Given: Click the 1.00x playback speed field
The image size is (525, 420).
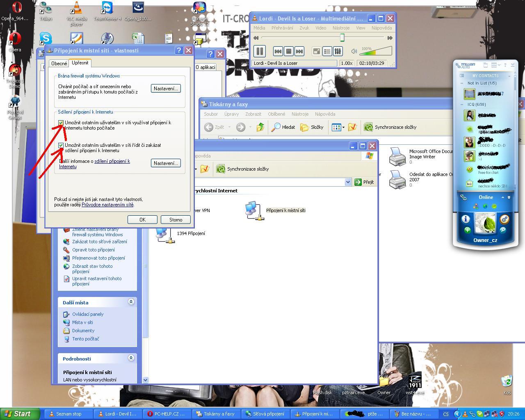Looking at the screenshot, I should pyautogui.click(x=347, y=63).
